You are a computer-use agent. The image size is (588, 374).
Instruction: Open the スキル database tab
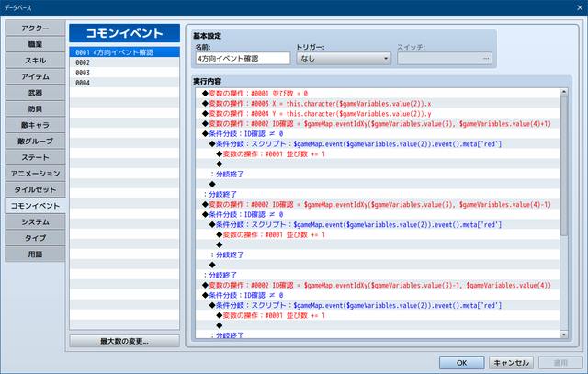[35, 61]
